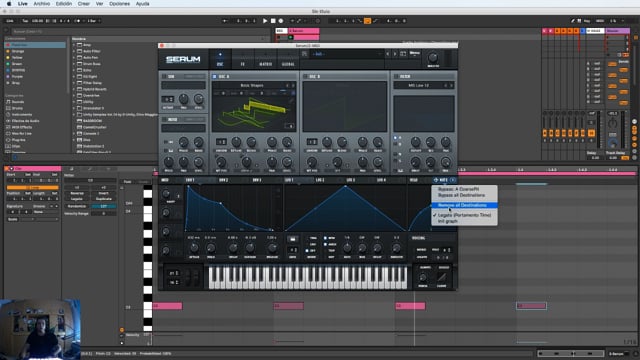Open the Archivo menu
The image size is (640, 360).
tap(42, 4)
